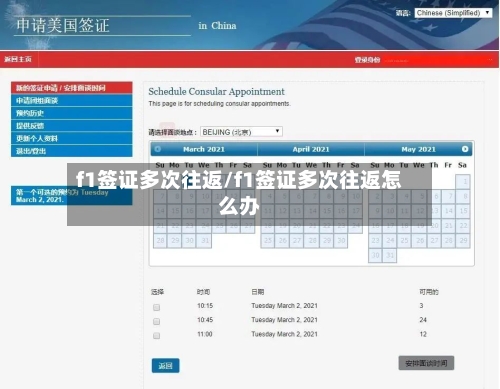Pick May 8 calendar date
The image size is (500, 389).
tap(463, 196)
